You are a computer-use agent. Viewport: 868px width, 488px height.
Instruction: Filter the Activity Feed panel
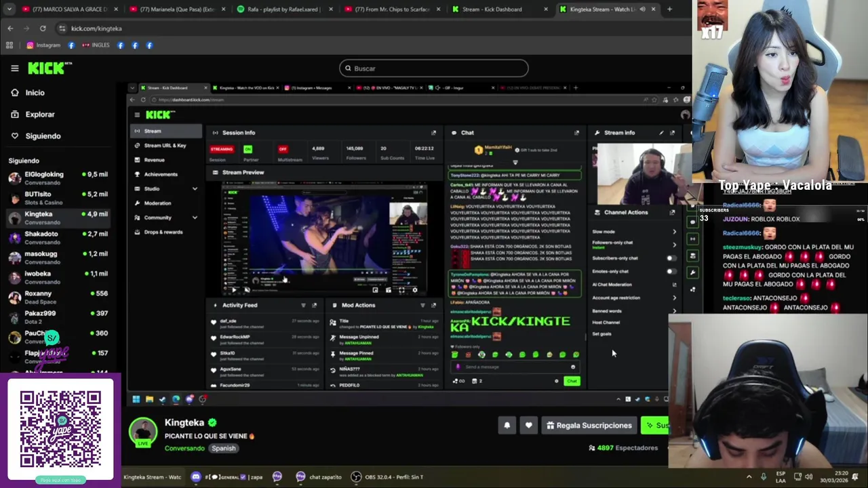click(303, 305)
